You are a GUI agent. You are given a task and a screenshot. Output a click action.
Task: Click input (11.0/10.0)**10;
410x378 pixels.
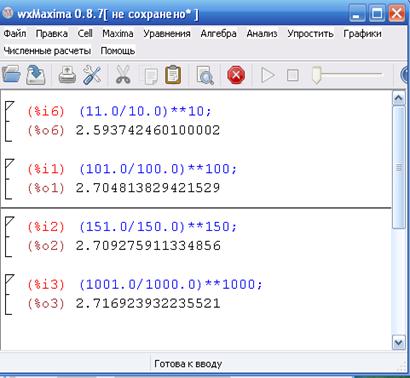145,111
